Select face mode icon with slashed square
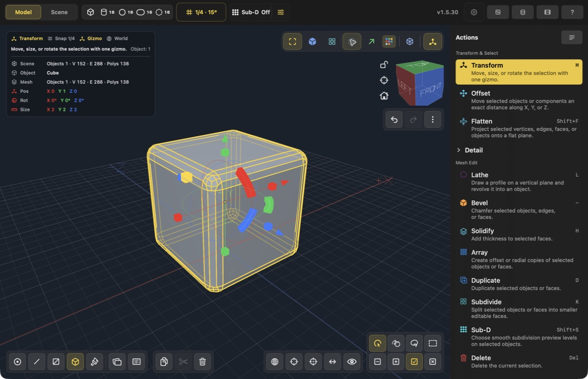The image size is (588, 379). [56, 362]
